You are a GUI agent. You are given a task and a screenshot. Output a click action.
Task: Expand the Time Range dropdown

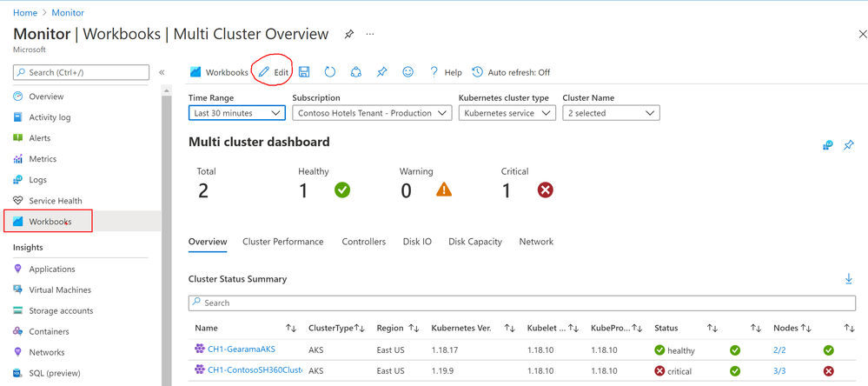(x=237, y=113)
